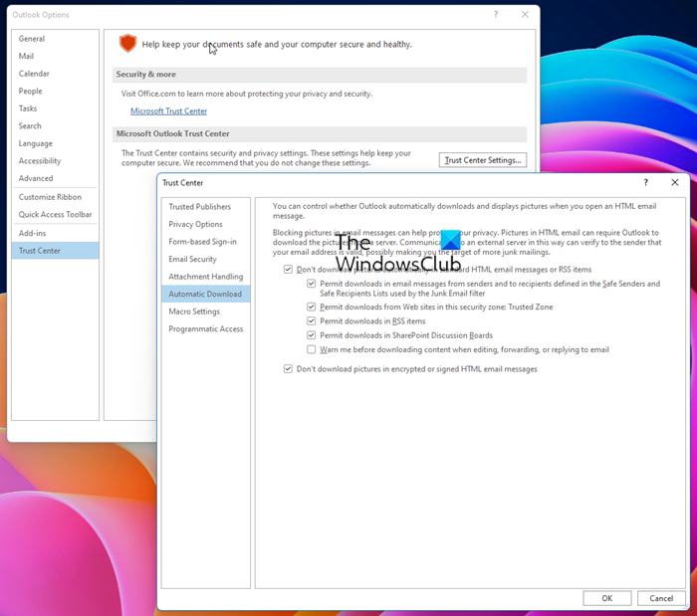Go to Email Security section

pyautogui.click(x=206, y=259)
